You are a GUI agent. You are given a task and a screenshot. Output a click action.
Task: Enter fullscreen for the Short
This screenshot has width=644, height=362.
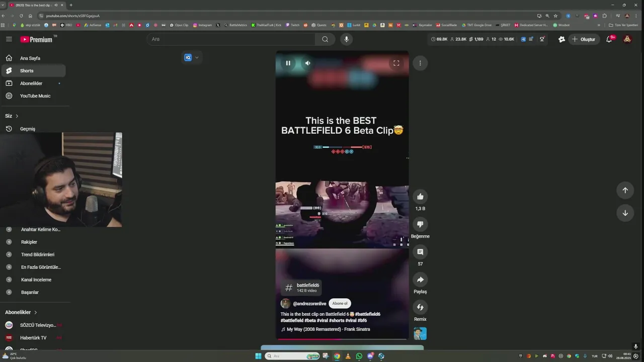coord(396,63)
